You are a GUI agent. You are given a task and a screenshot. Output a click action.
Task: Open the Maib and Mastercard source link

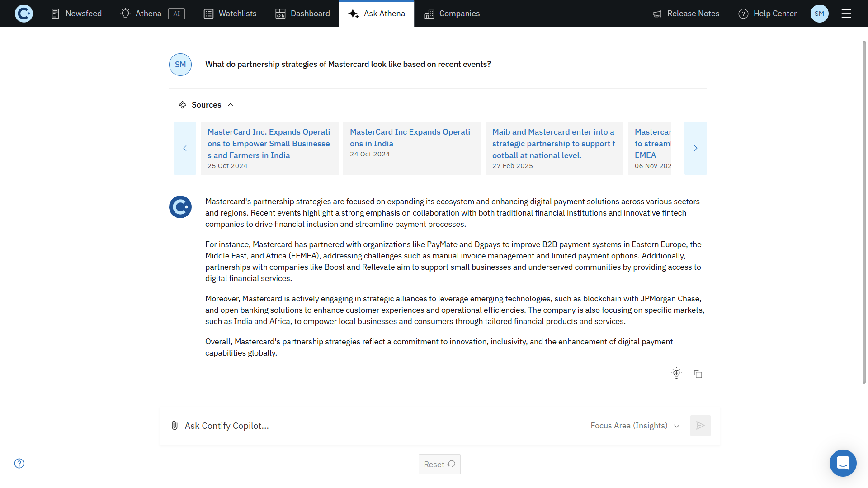pyautogui.click(x=553, y=144)
